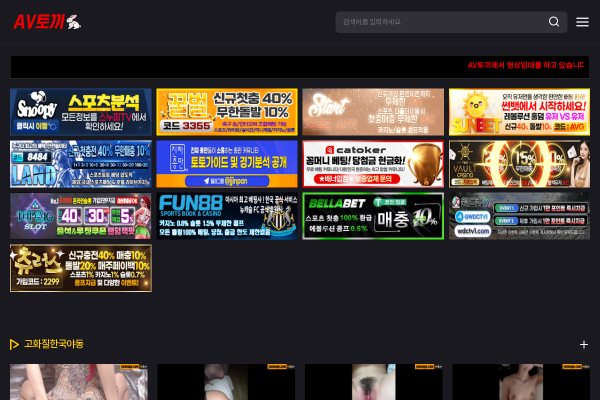Screen dimensions: 600x400
Task: Open the LAND 8484 banner
Action: pyautogui.click(x=81, y=164)
